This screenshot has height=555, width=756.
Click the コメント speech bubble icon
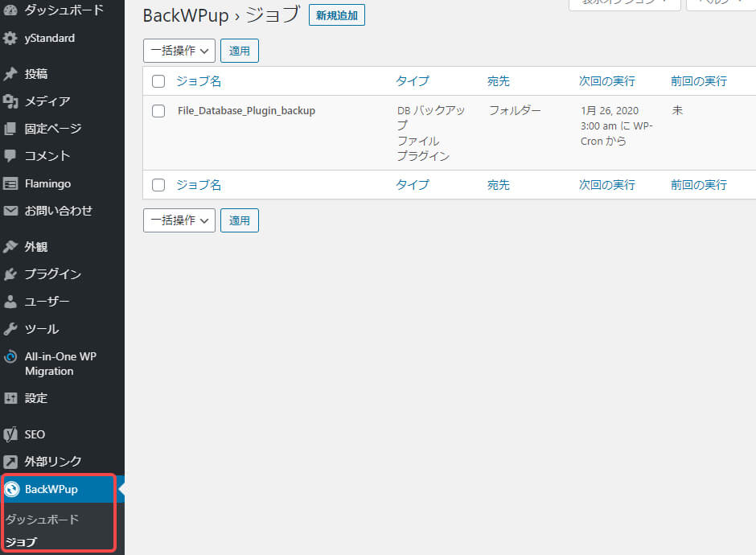coord(10,156)
